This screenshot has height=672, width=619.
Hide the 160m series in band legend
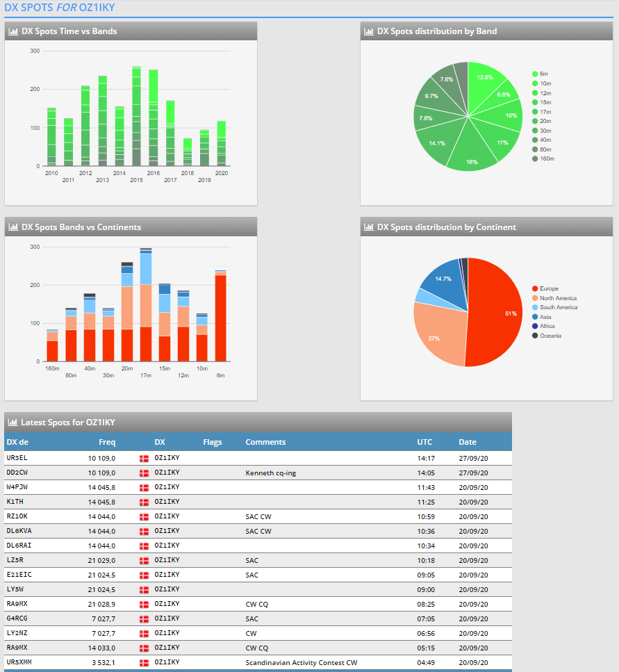[x=547, y=158]
